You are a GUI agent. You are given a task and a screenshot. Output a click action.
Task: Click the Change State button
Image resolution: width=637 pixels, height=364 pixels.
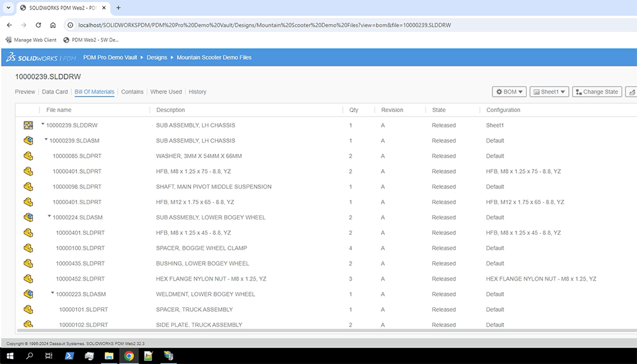click(597, 92)
